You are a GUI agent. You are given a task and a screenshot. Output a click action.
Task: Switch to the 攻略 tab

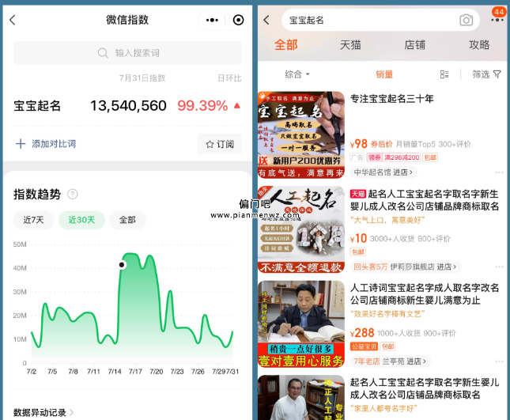(479, 45)
